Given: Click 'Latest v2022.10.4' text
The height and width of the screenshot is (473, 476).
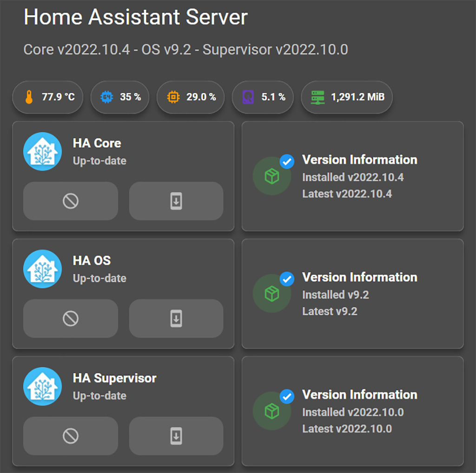Looking at the screenshot, I should click(347, 194).
